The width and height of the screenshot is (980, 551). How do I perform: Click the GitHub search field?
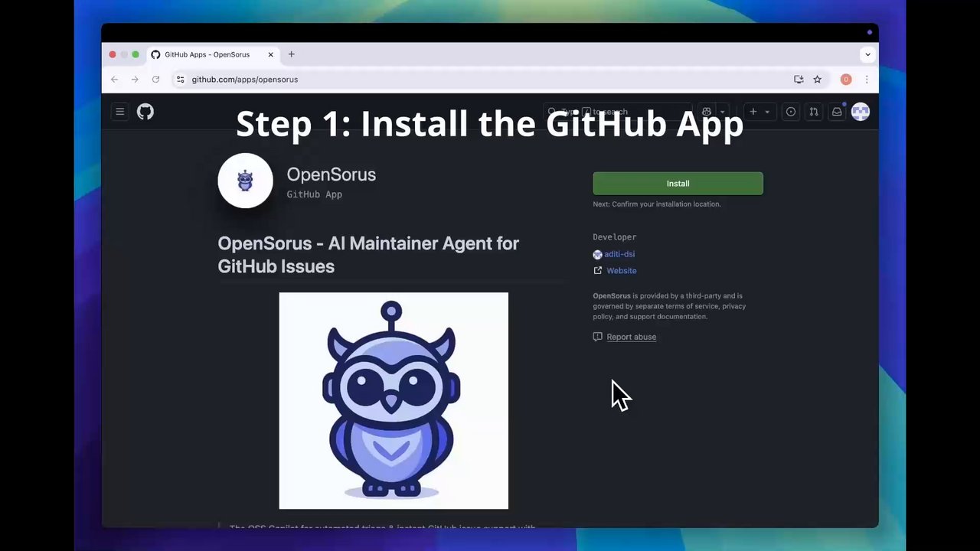617,112
